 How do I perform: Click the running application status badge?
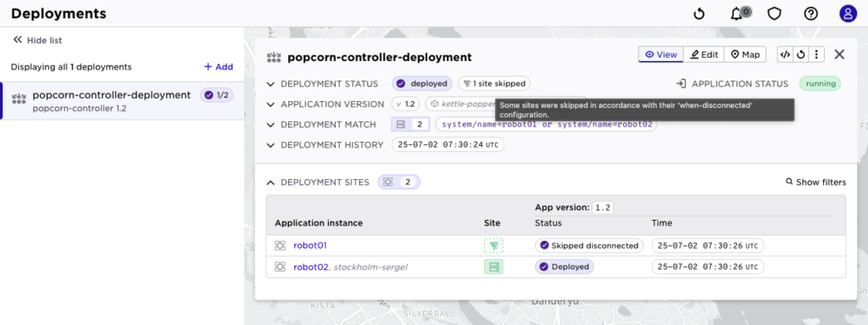820,84
